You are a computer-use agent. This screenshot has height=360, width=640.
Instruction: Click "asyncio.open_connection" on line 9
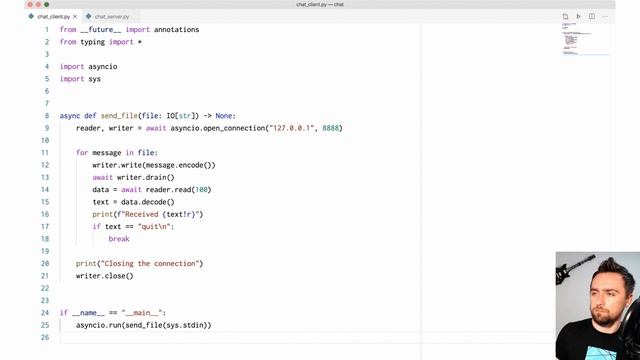pyautogui.click(x=218, y=128)
